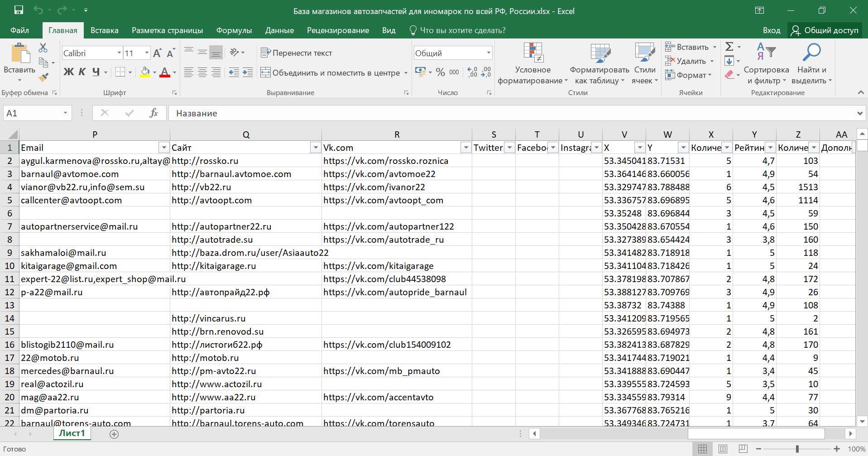This screenshot has width=868, height=456.
Task: Expand the Calibri font name dropdown
Action: click(x=119, y=53)
